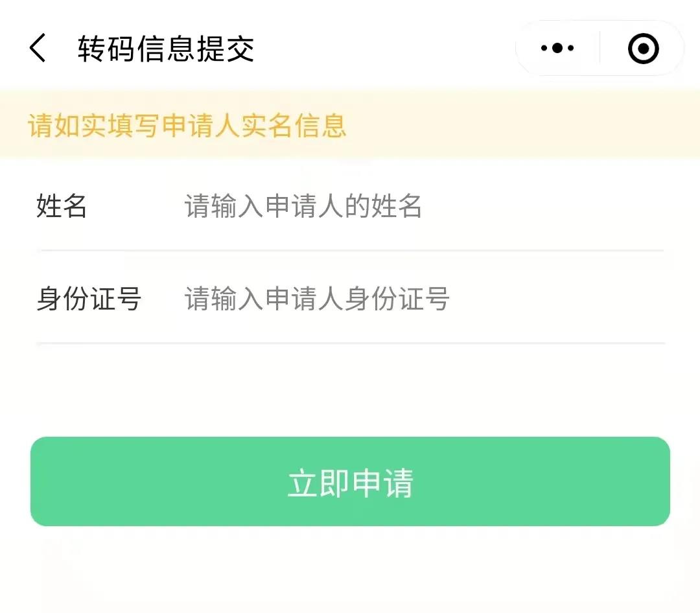700x613 pixels.
Task: Click the divider line inside the capsule menu
Action: tap(600, 49)
